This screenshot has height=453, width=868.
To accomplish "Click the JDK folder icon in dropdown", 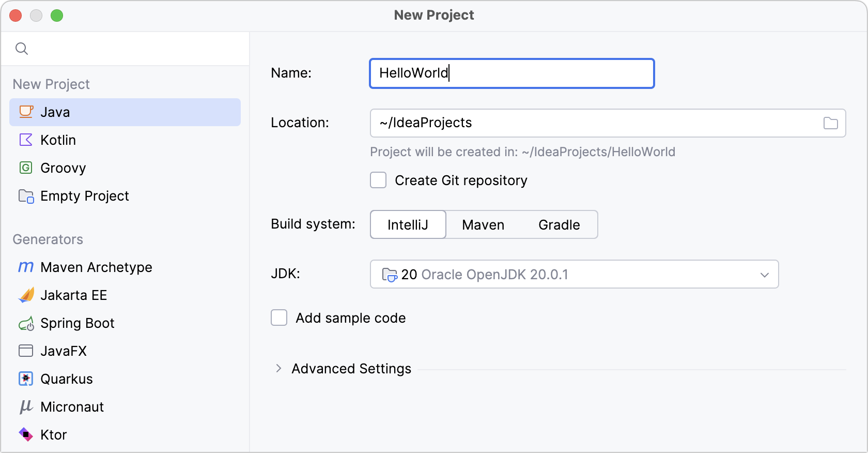I will pyautogui.click(x=390, y=275).
